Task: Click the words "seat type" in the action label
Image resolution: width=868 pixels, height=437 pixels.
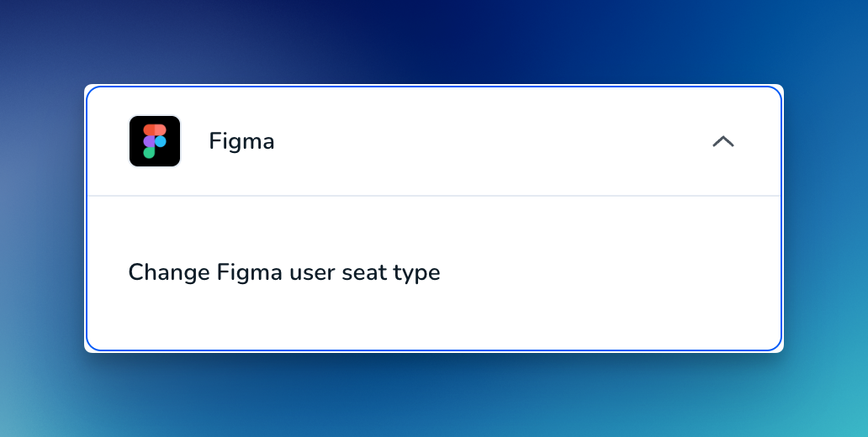Action: click(391, 272)
